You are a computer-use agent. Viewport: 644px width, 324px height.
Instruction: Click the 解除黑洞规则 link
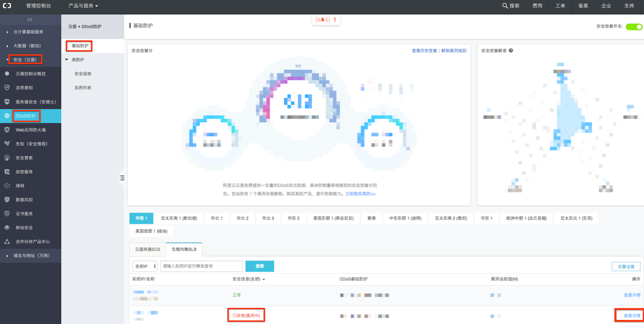[x=454, y=51]
